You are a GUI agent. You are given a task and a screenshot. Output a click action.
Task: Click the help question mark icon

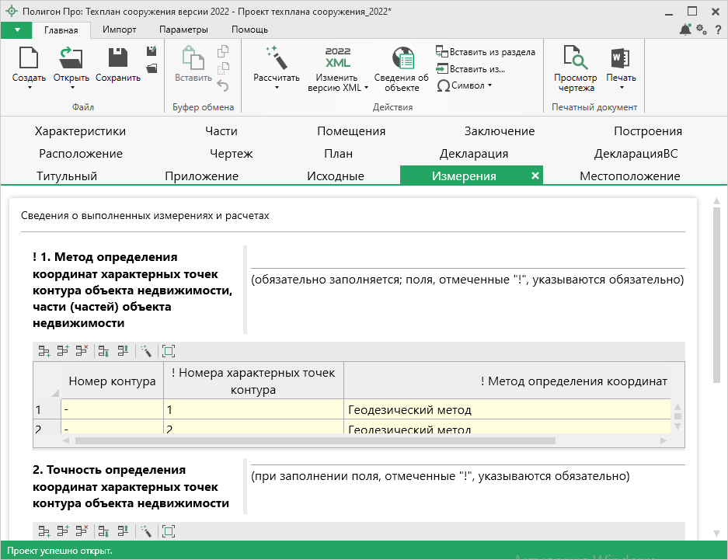[716, 30]
